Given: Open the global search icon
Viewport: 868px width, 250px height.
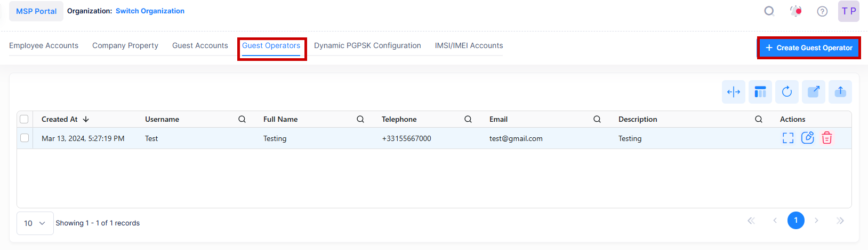Looking at the screenshot, I should (x=769, y=11).
